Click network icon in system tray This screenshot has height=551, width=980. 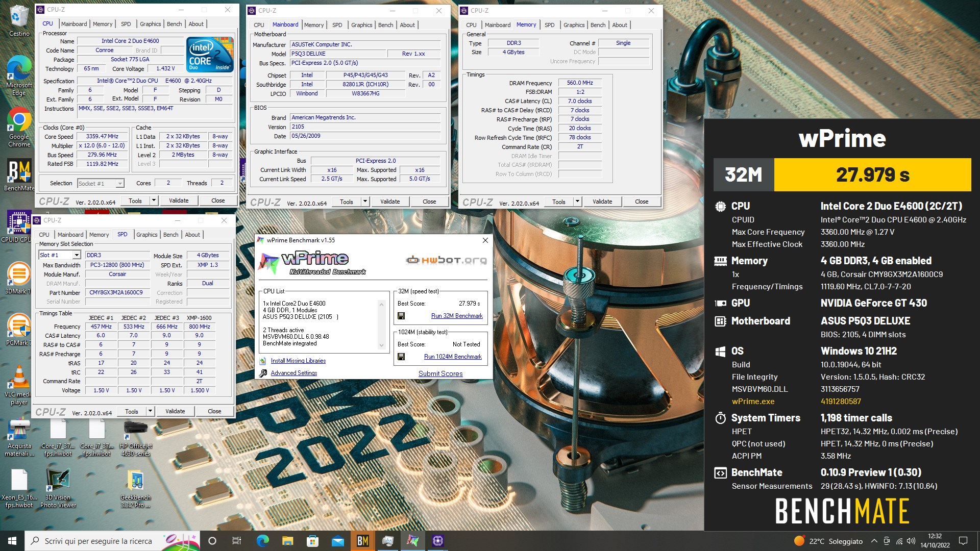pyautogui.click(x=899, y=541)
